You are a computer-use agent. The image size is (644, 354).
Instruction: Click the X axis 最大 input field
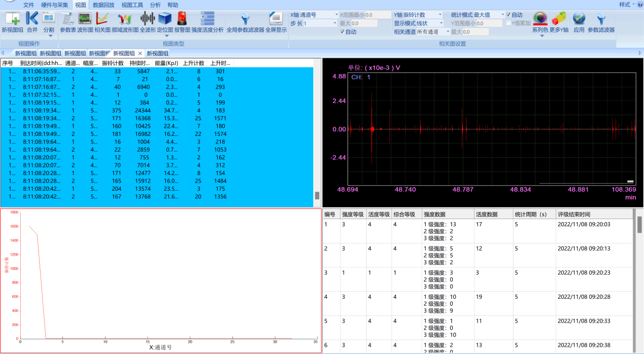coord(364,23)
